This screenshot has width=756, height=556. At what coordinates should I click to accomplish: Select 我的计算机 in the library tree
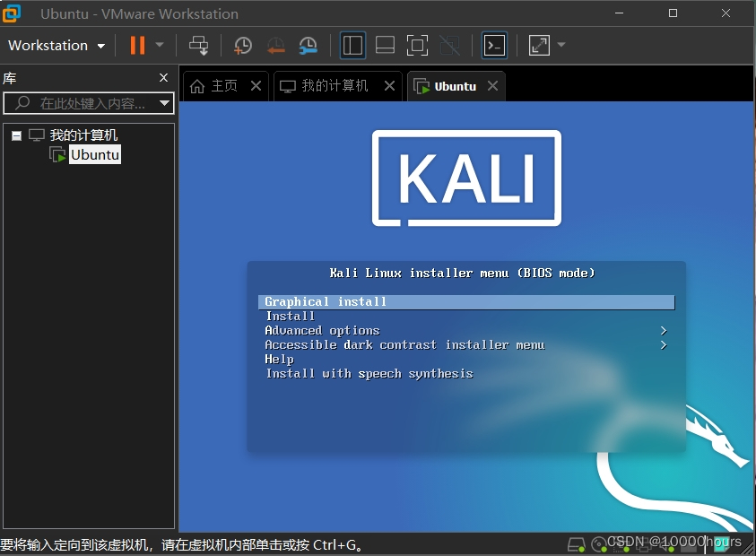tap(83, 135)
